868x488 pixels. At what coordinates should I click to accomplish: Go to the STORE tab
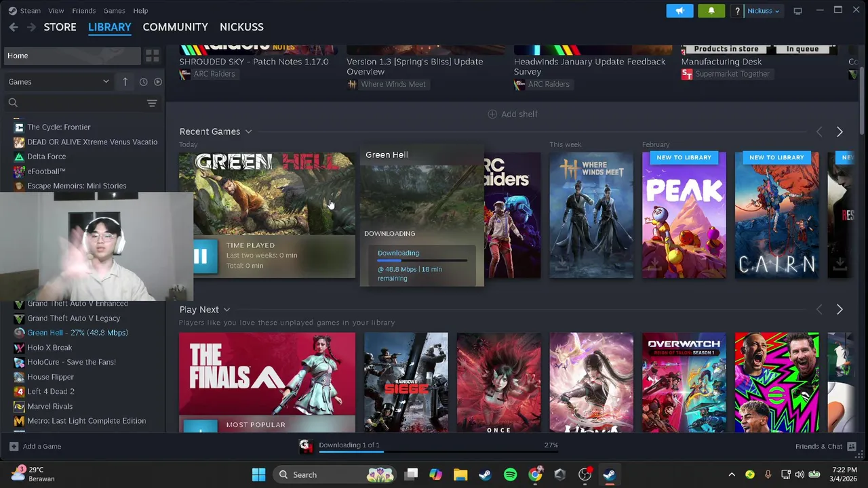[x=60, y=27]
